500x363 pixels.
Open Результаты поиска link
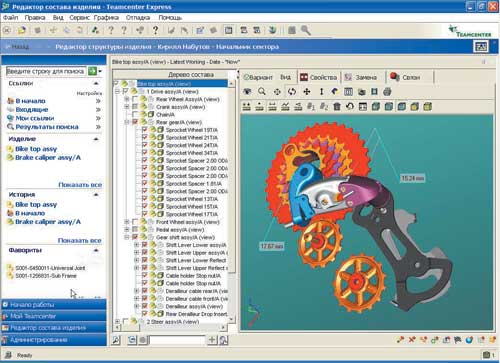(47, 127)
